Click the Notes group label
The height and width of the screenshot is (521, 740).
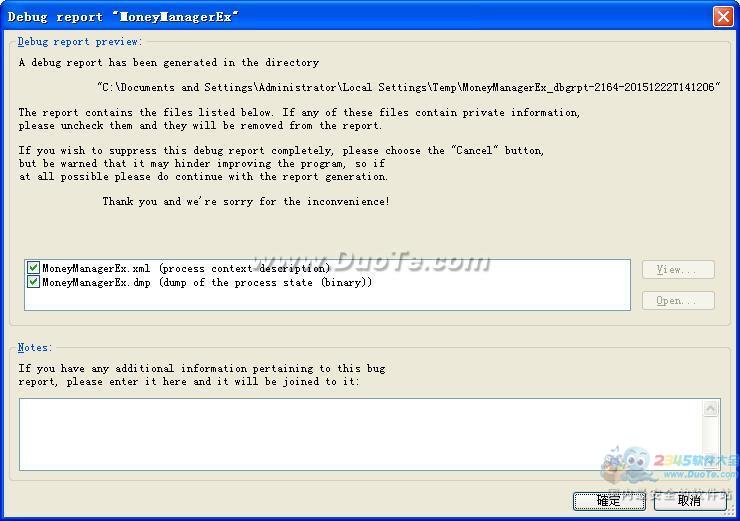point(34,347)
